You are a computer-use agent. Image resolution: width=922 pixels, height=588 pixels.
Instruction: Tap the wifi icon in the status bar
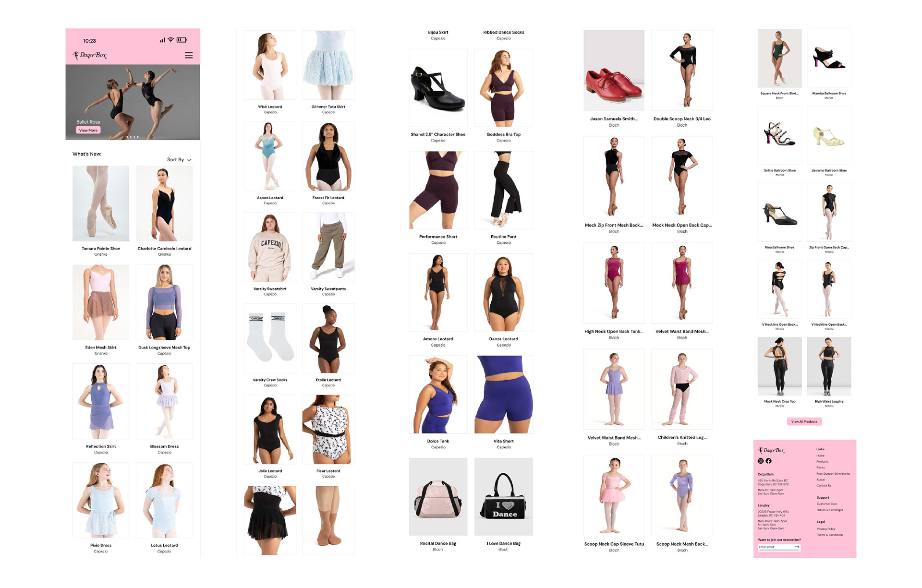coord(170,40)
